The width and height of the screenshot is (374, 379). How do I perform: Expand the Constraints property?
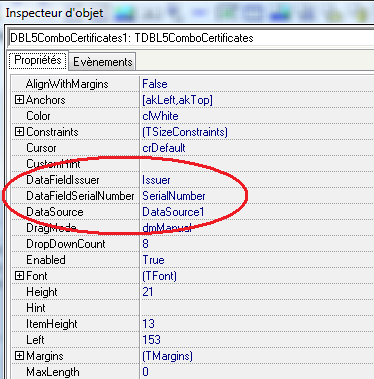[19, 132]
